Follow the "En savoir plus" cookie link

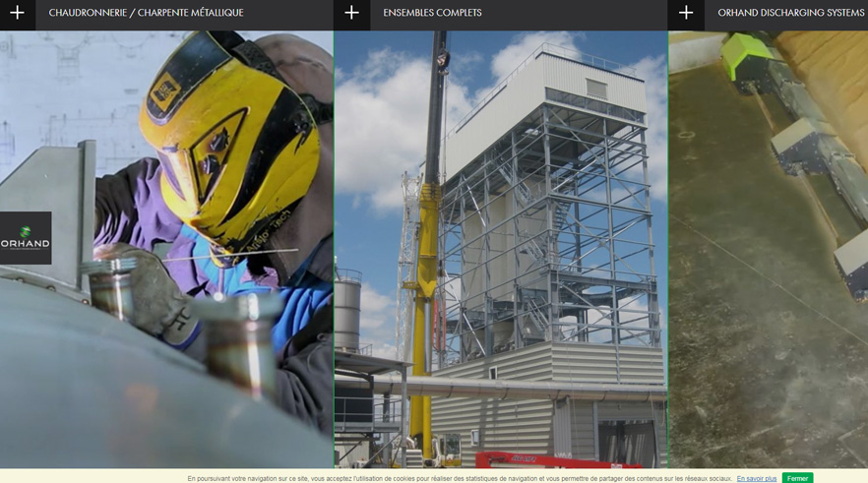(756, 479)
